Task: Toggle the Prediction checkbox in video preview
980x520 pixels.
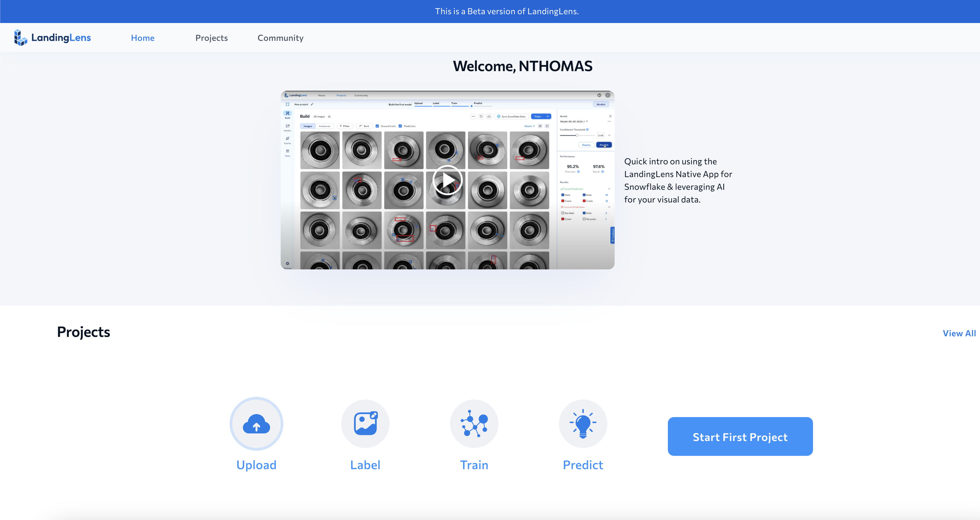Action: click(x=400, y=126)
